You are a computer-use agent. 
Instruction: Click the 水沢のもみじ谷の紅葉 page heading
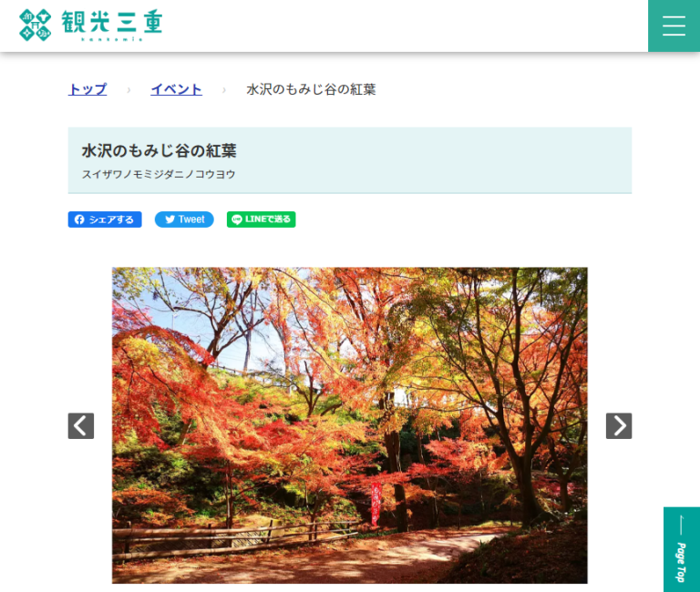coord(159,151)
